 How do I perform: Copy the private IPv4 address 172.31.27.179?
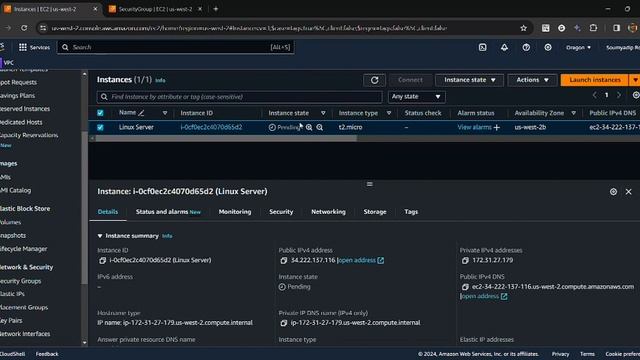pyautogui.click(x=465, y=260)
